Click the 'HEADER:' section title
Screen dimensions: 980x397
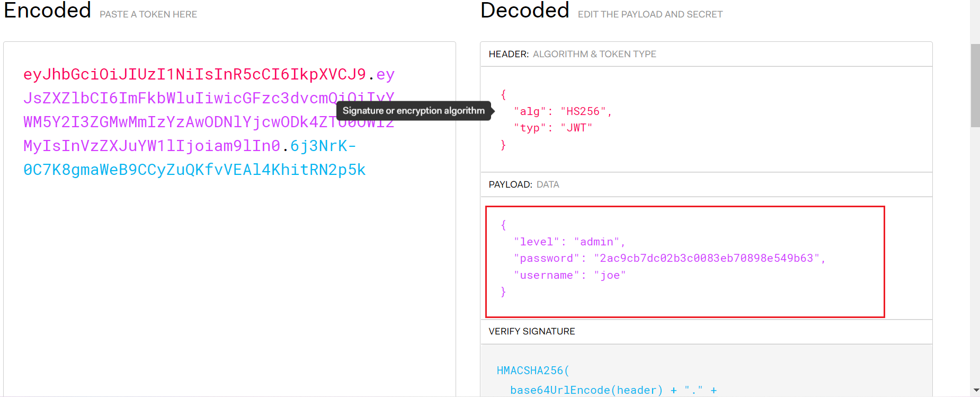(509, 54)
